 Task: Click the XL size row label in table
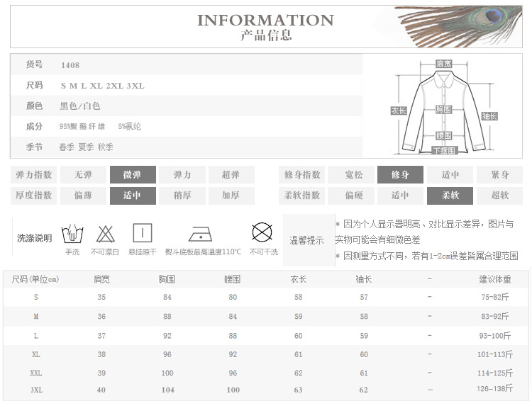(x=36, y=354)
